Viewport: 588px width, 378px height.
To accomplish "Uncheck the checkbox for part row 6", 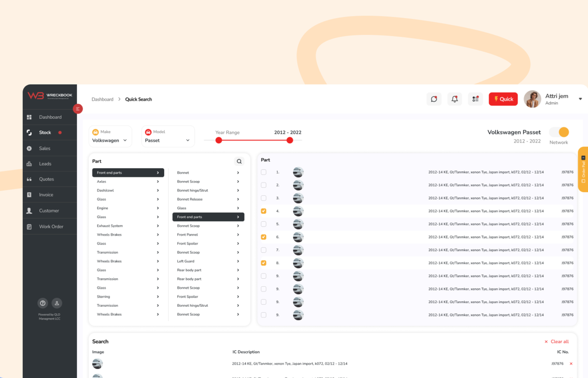I will [263, 237].
